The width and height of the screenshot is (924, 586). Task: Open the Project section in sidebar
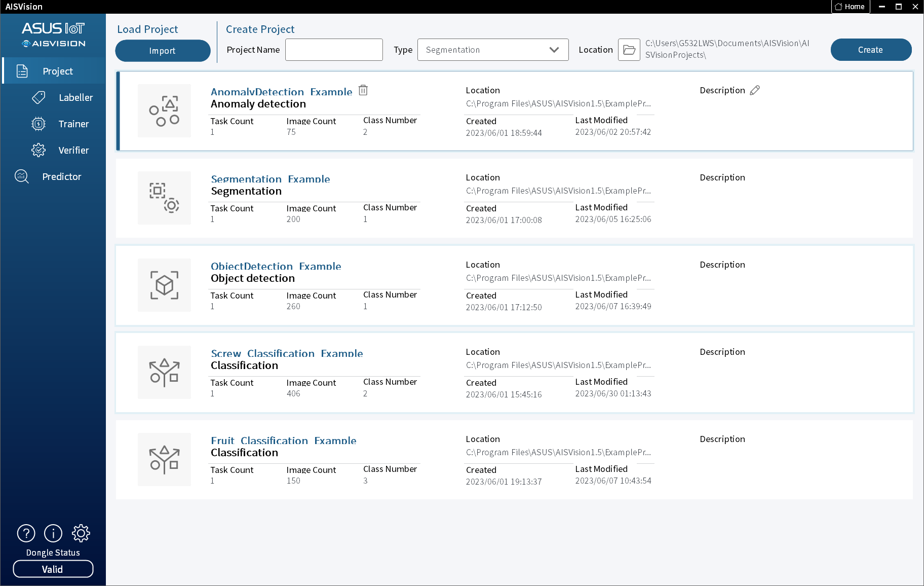[x=54, y=71]
